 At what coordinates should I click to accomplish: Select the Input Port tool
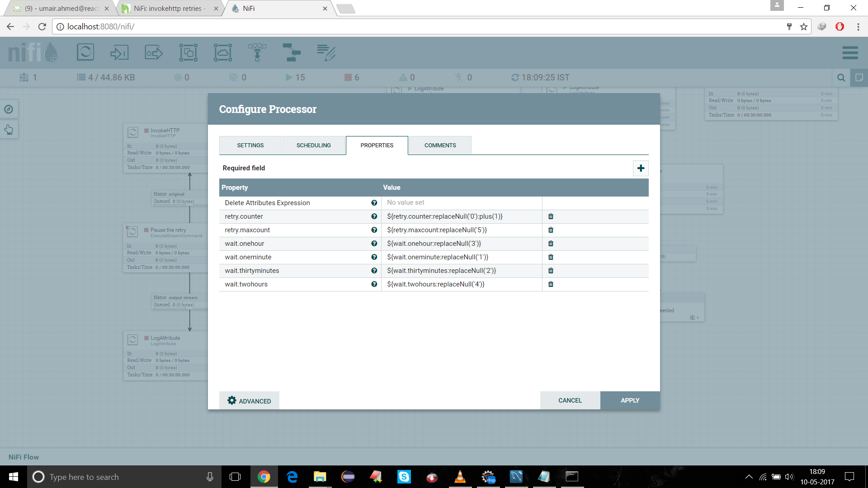coord(119,52)
